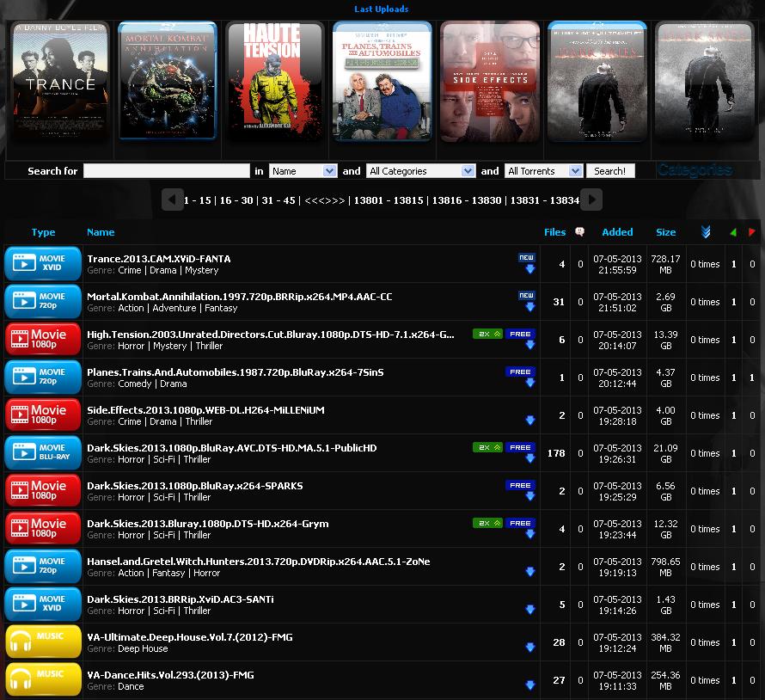Sort list by Type column header
Viewport: 765px width, 700px height.
click(44, 232)
